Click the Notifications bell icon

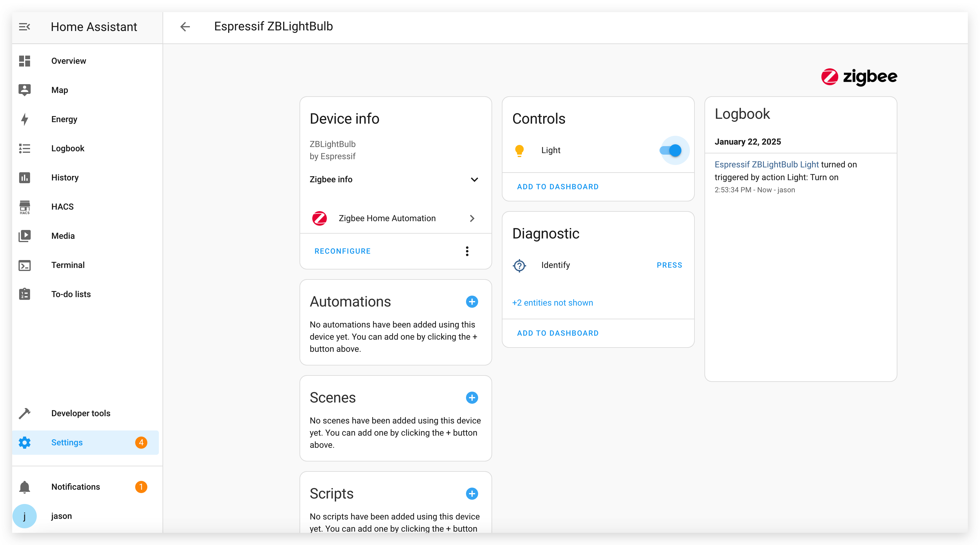click(x=25, y=487)
